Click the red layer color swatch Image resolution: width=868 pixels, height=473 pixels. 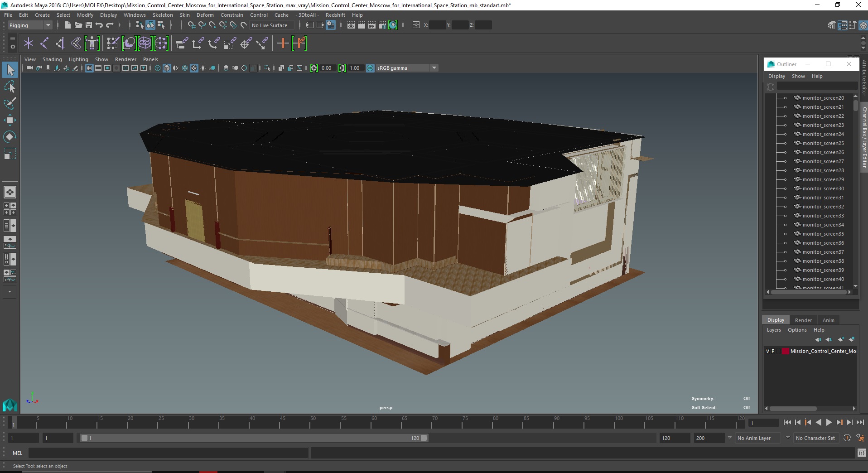[x=786, y=351]
